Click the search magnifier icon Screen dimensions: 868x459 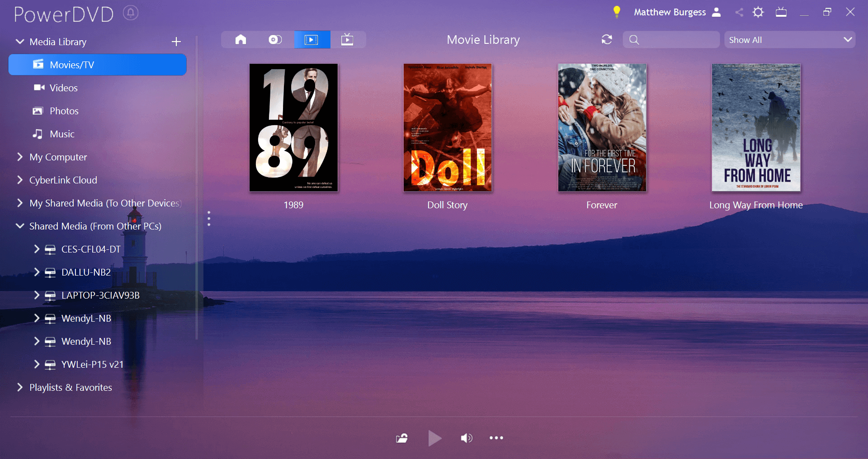coord(634,40)
